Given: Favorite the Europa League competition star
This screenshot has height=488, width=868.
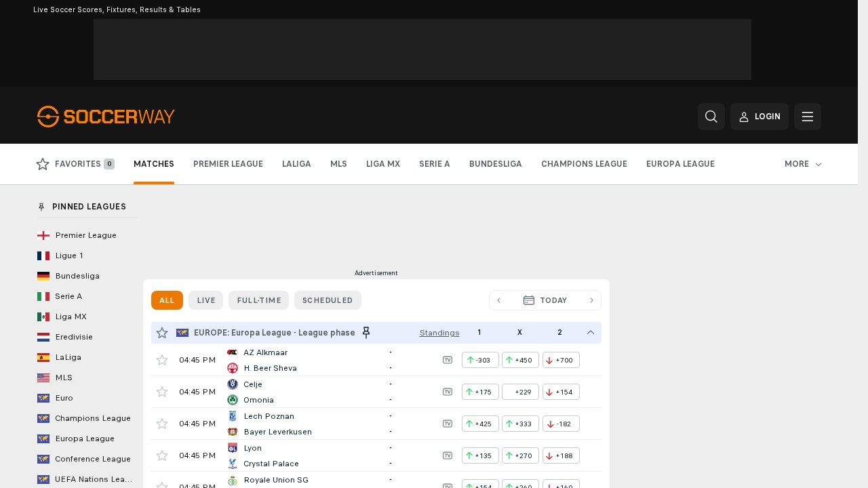Looking at the screenshot, I should [162, 333].
